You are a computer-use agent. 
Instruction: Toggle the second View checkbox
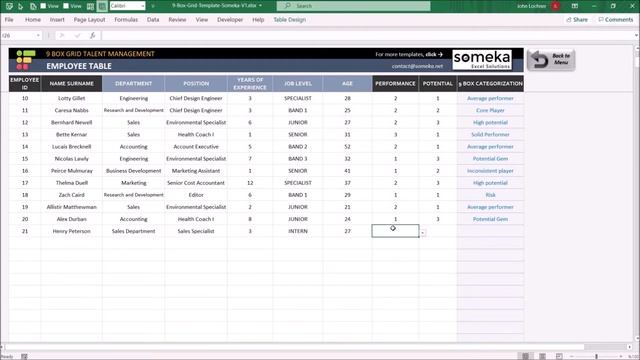pos(66,6)
